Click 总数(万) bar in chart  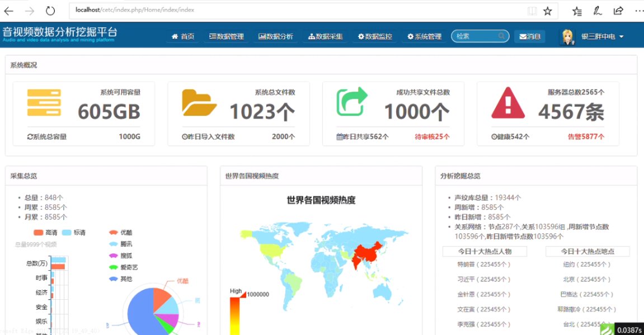click(x=58, y=263)
